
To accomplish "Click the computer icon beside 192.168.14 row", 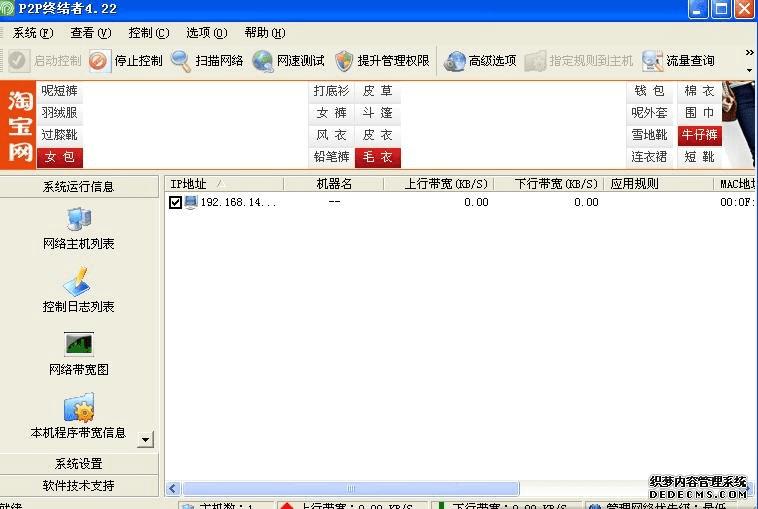I will tap(191, 202).
